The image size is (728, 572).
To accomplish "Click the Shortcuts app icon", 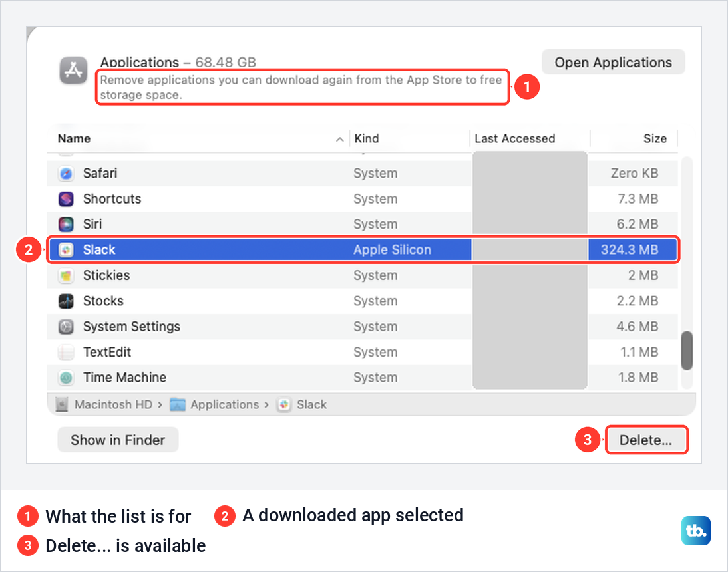I will pyautogui.click(x=66, y=199).
